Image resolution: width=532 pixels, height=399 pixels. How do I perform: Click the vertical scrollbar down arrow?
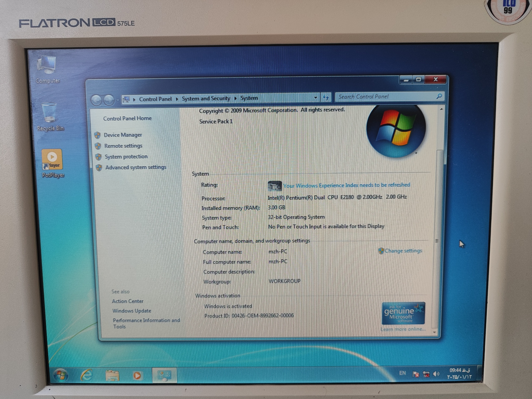click(434, 332)
